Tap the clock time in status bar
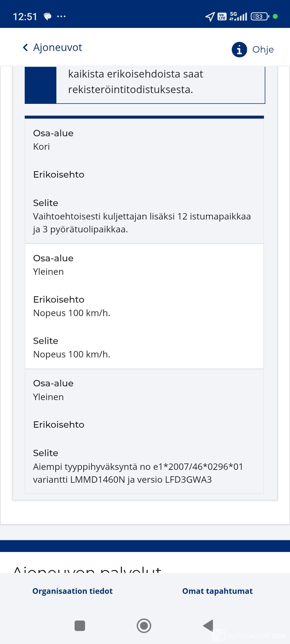The height and width of the screenshot is (644, 290). [x=25, y=17]
